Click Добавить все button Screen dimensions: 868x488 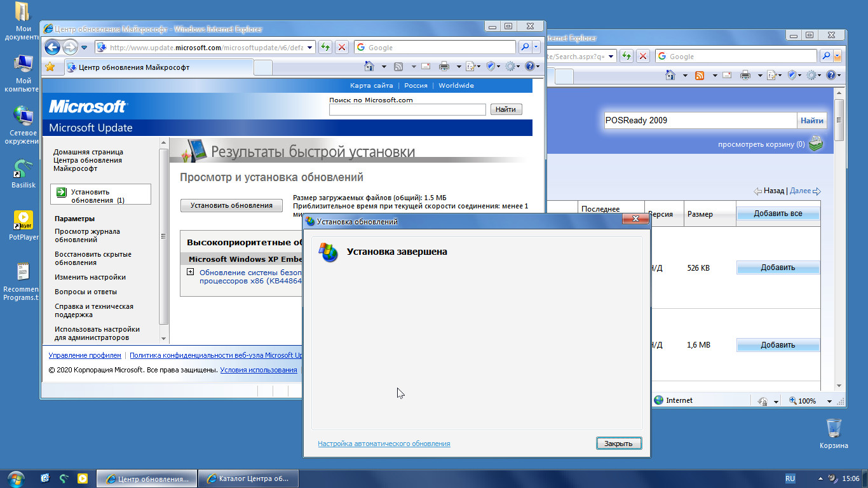click(x=778, y=213)
